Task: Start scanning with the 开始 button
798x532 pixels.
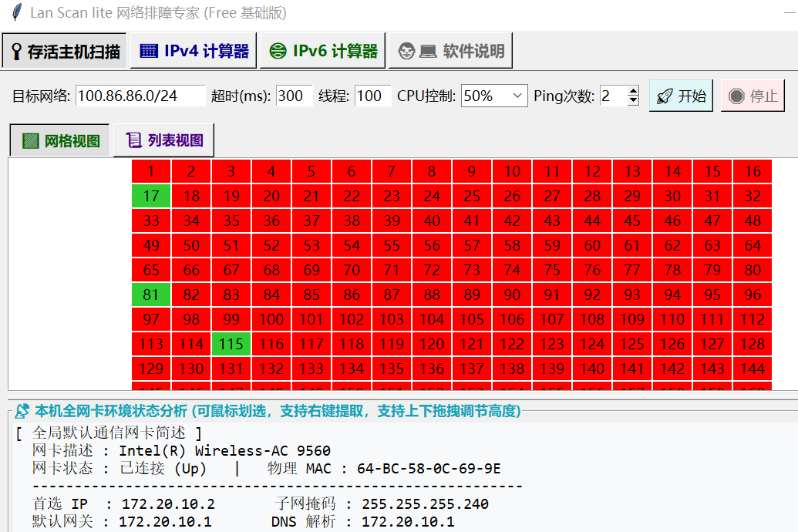Action: 681,96
